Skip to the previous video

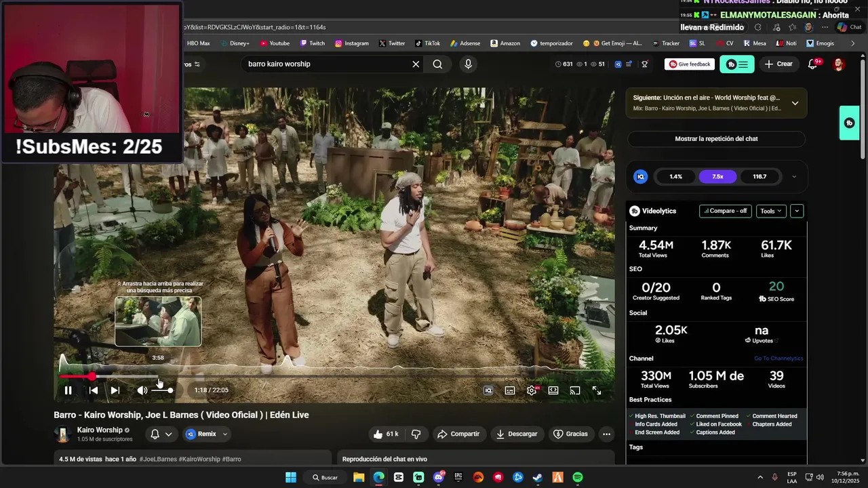94,390
